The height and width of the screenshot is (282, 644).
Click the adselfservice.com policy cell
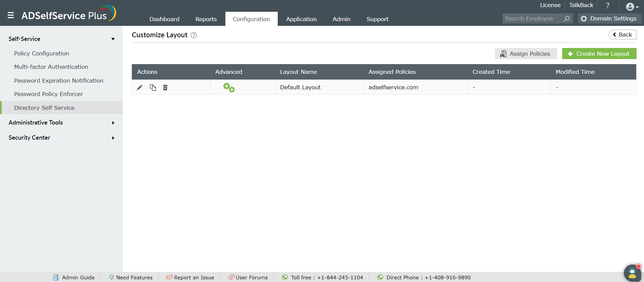pyautogui.click(x=415, y=87)
